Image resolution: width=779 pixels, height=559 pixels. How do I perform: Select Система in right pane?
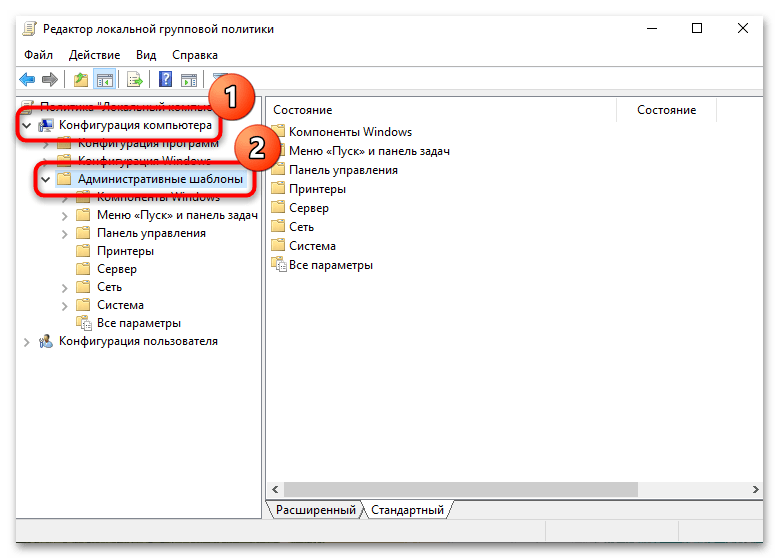click(x=312, y=245)
